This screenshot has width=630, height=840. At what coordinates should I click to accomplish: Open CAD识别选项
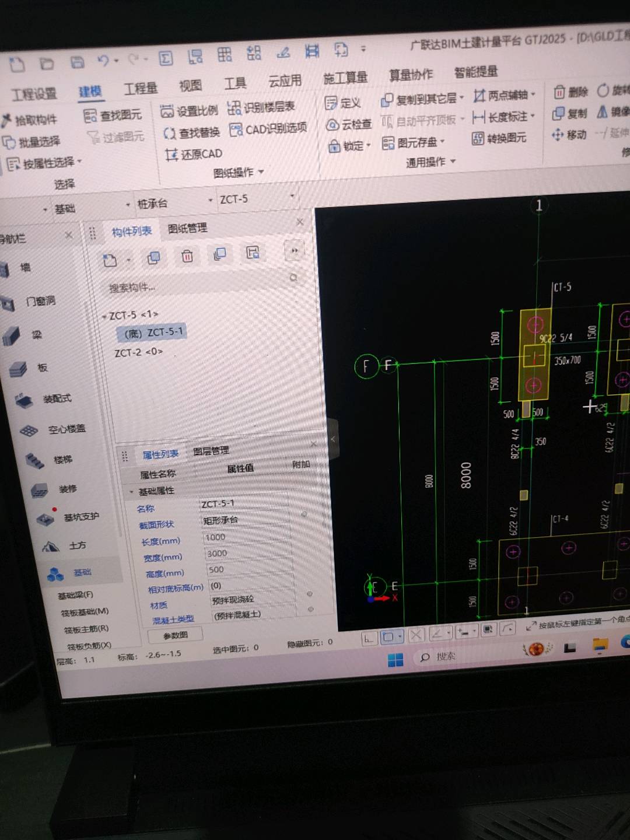[268, 129]
